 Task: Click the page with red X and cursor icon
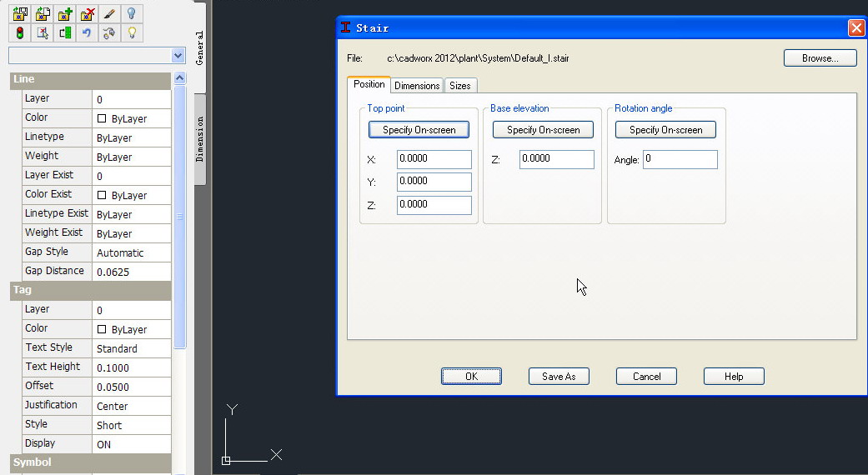[43, 33]
